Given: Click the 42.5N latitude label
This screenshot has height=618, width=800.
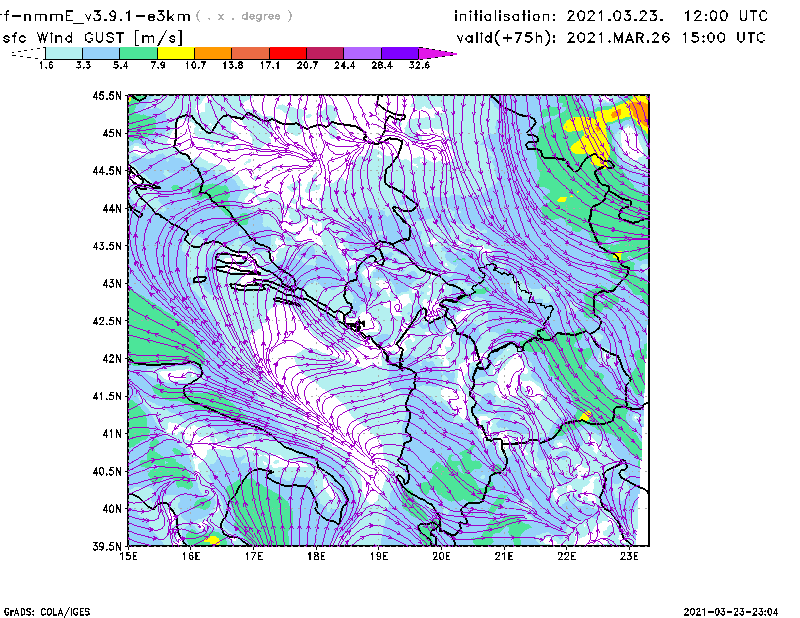Looking at the screenshot, I should click(x=108, y=321).
